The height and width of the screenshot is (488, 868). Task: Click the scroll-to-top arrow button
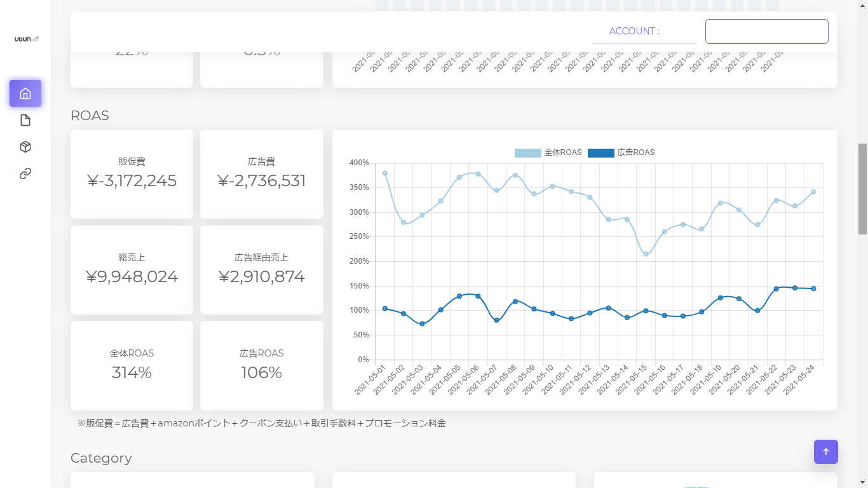(826, 452)
